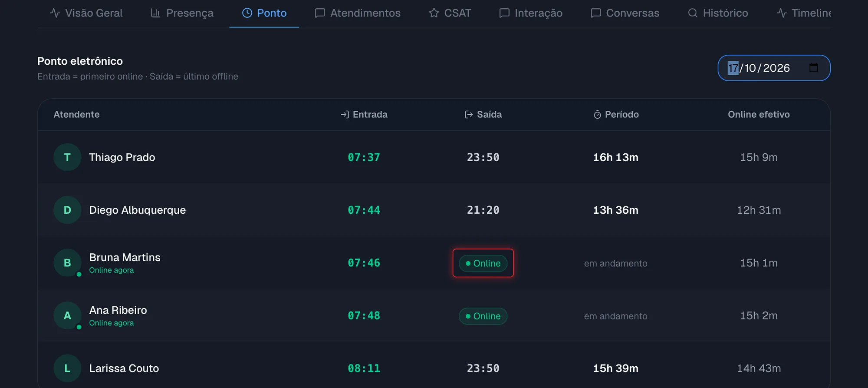Screen dimensions: 868x388
Task: Click entry time 07:37
Action: (364, 157)
